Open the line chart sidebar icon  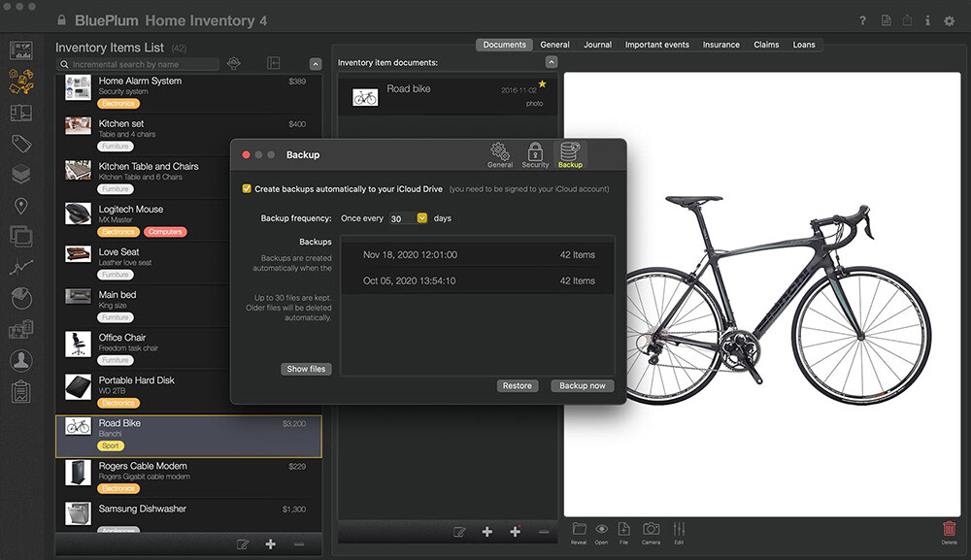tap(21, 267)
